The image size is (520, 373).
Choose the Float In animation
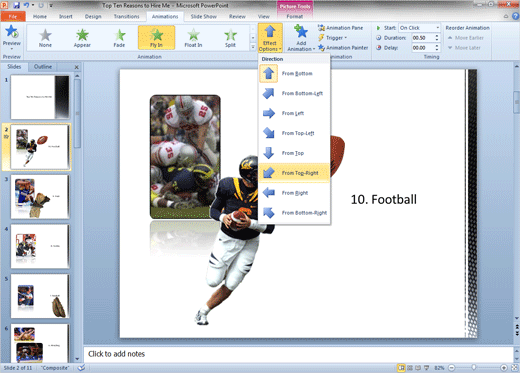(x=193, y=38)
